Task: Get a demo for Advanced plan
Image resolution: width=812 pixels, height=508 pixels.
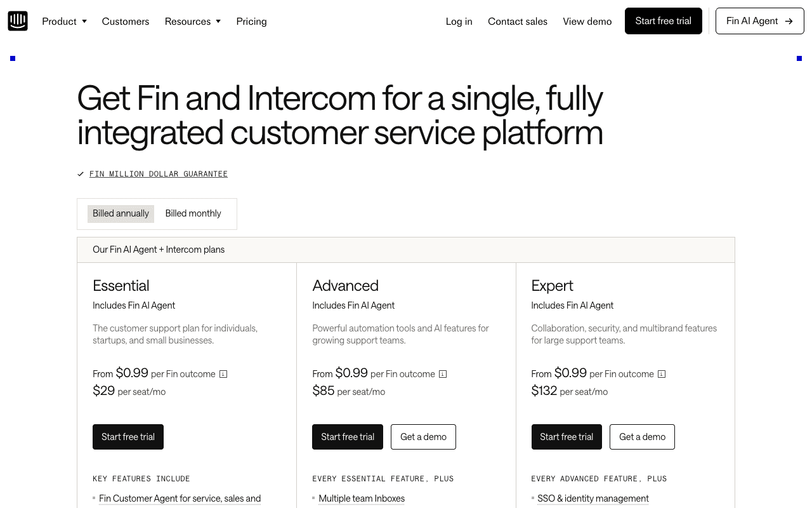Action: point(423,437)
